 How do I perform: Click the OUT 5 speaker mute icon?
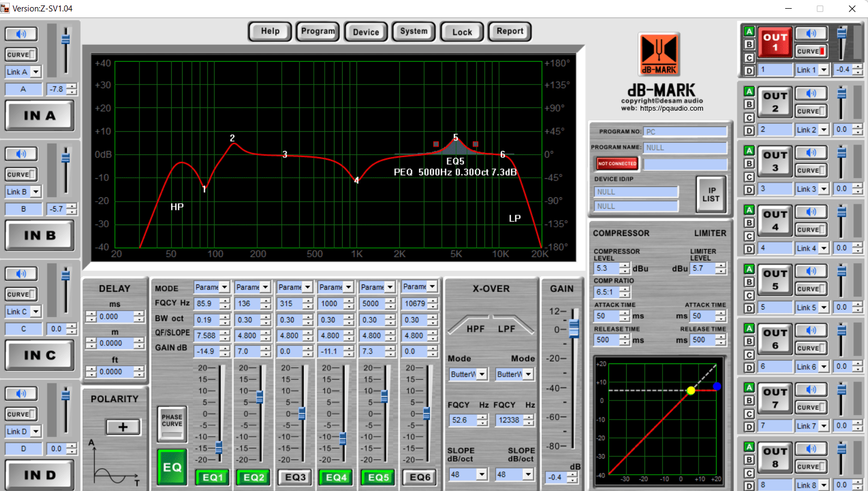coord(811,271)
